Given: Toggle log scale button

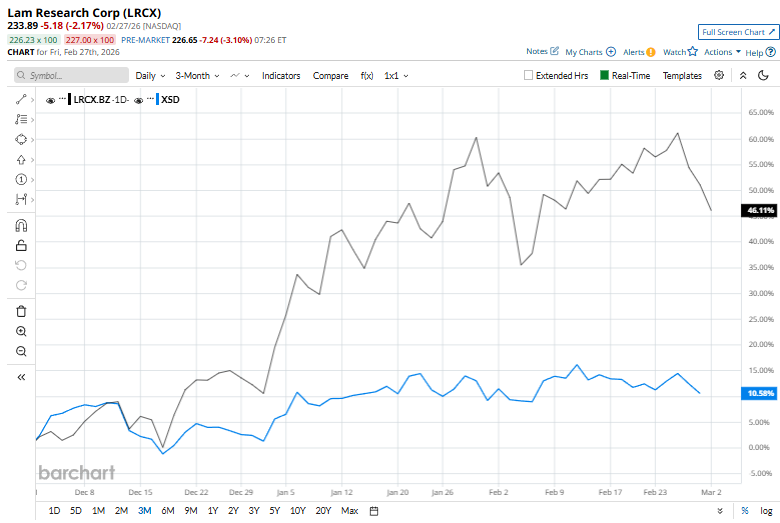Looking at the screenshot, I should [766, 511].
